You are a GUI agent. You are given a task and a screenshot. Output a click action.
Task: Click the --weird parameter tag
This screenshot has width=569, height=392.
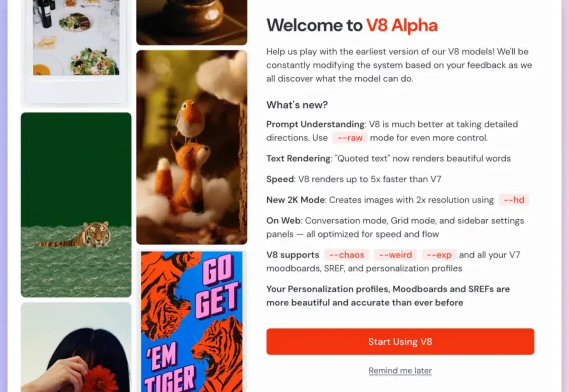tap(395, 255)
